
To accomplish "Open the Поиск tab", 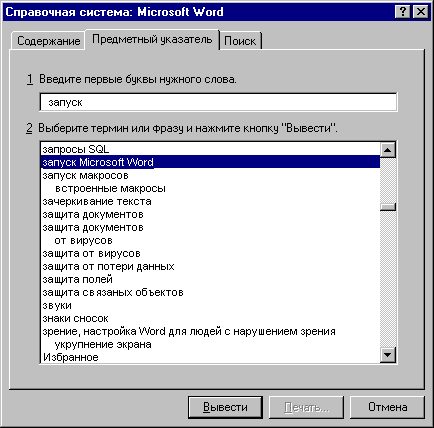I will coord(240,41).
